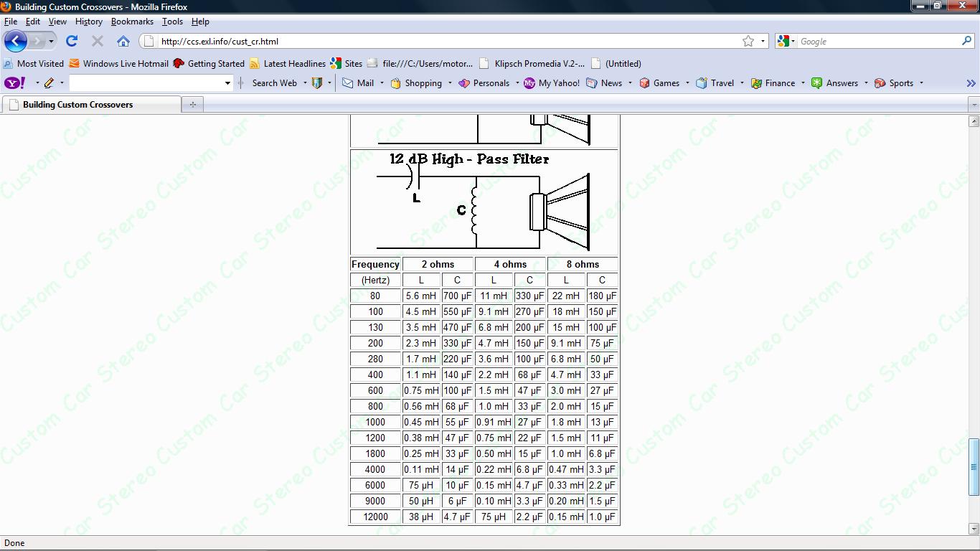
Task: Open Yahoo Games toolbar button
Action: coord(659,83)
